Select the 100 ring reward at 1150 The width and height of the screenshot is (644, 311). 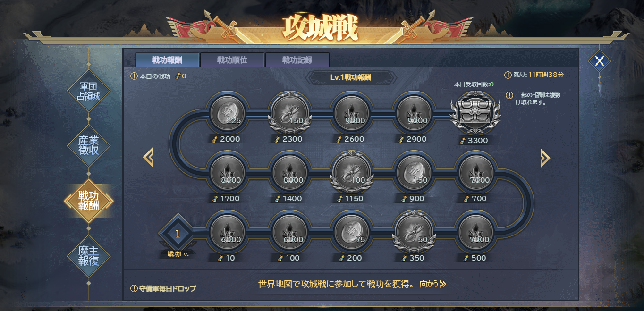coord(351,172)
